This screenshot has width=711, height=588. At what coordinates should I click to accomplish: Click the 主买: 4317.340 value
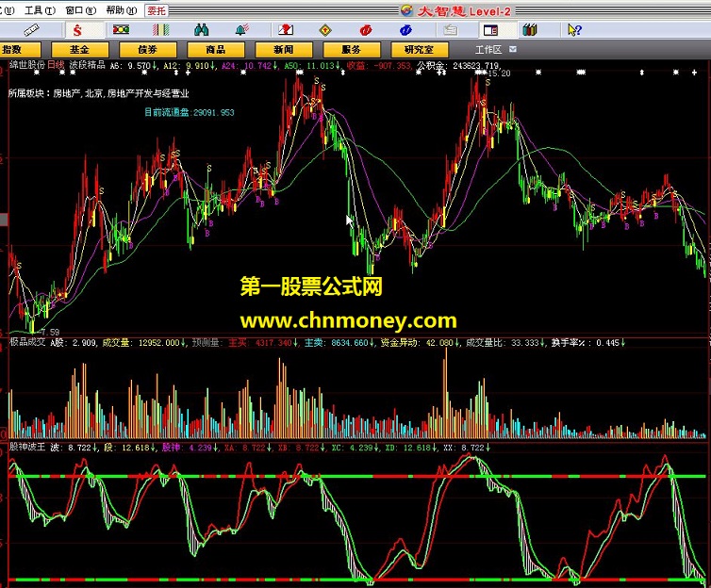[x=263, y=343]
